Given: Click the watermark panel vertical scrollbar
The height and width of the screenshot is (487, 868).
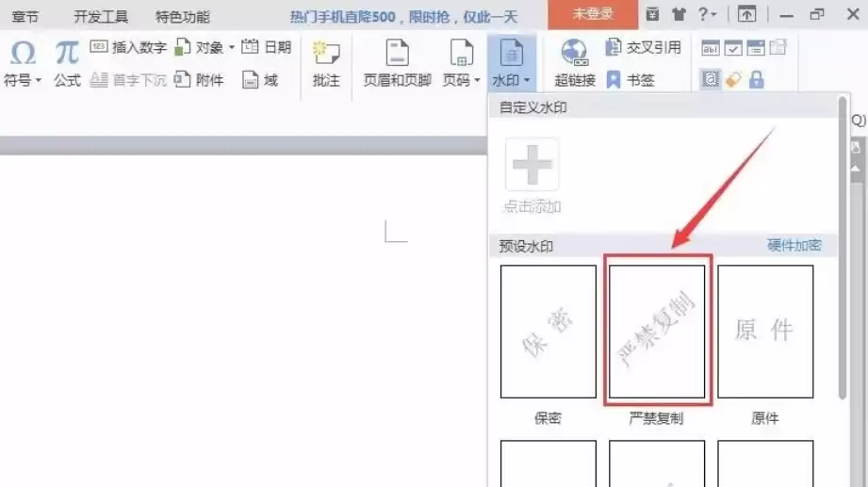Looking at the screenshot, I should click(843, 248).
